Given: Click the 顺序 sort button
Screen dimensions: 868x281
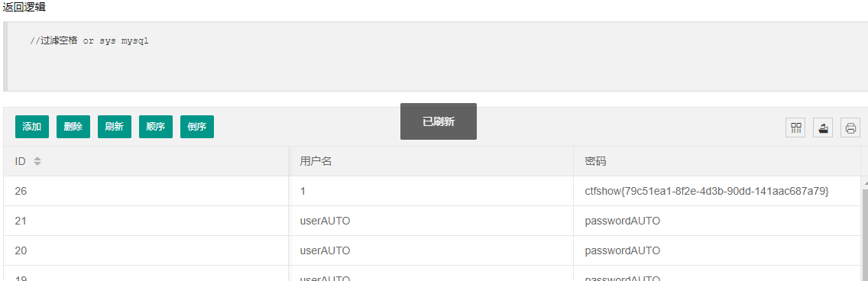Looking at the screenshot, I should 156,127.
